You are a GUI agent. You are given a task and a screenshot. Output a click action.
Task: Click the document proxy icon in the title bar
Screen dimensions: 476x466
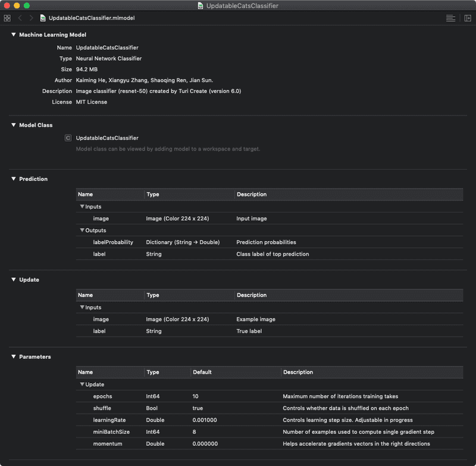201,6
